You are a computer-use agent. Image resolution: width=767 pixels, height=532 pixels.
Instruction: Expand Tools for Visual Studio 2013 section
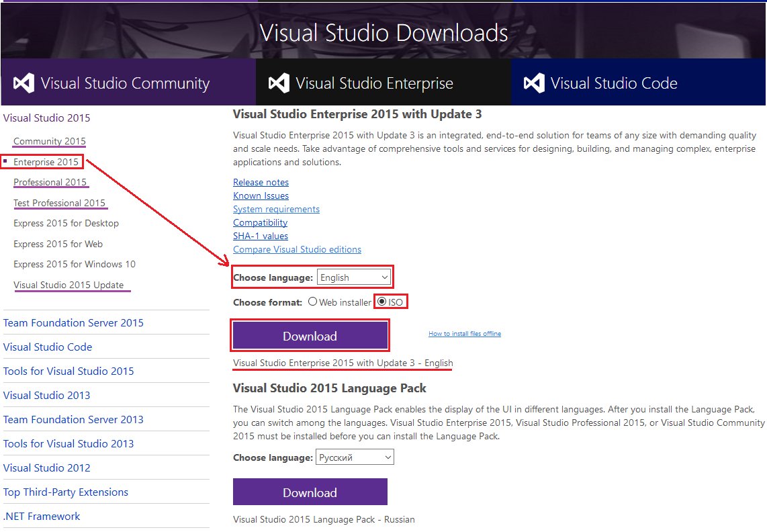(x=69, y=443)
